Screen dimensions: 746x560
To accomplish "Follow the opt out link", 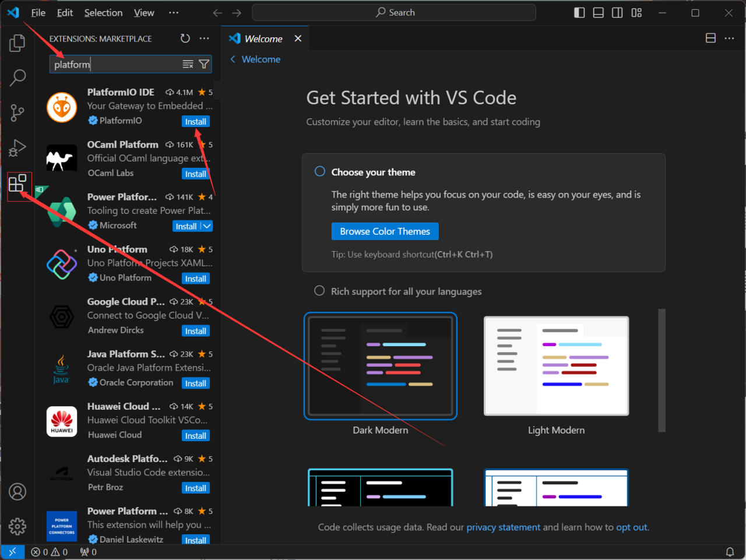I will point(632,527).
